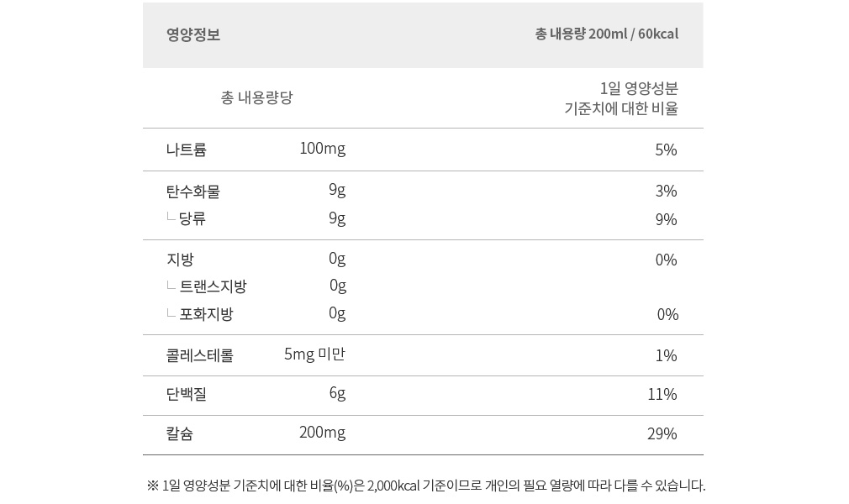This screenshot has height=504, width=849.
Task: Select the 총 내용량 200ml / 60kcal text
Action: point(606,34)
